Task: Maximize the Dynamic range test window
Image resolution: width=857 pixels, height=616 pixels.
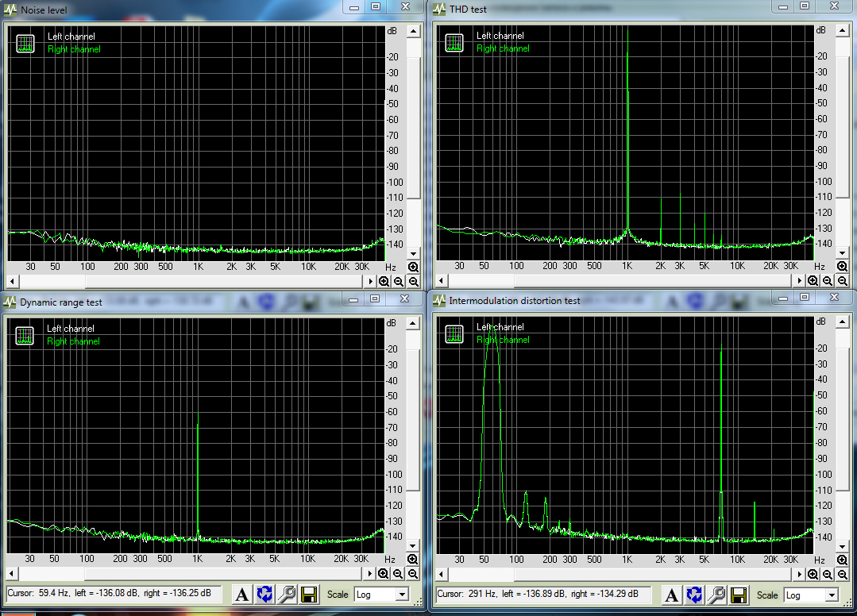Action: tap(374, 298)
